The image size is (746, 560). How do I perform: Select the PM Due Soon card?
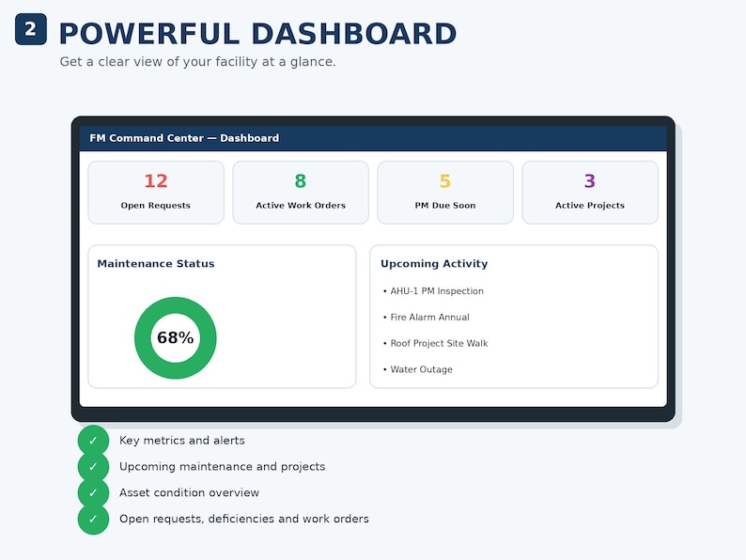(x=445, y=193)
